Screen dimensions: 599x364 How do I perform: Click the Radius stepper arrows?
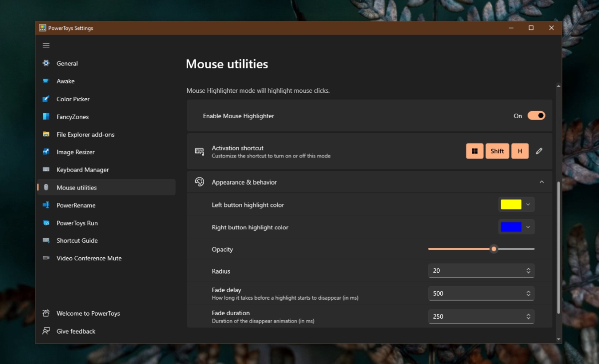click(x=528, y=271)
